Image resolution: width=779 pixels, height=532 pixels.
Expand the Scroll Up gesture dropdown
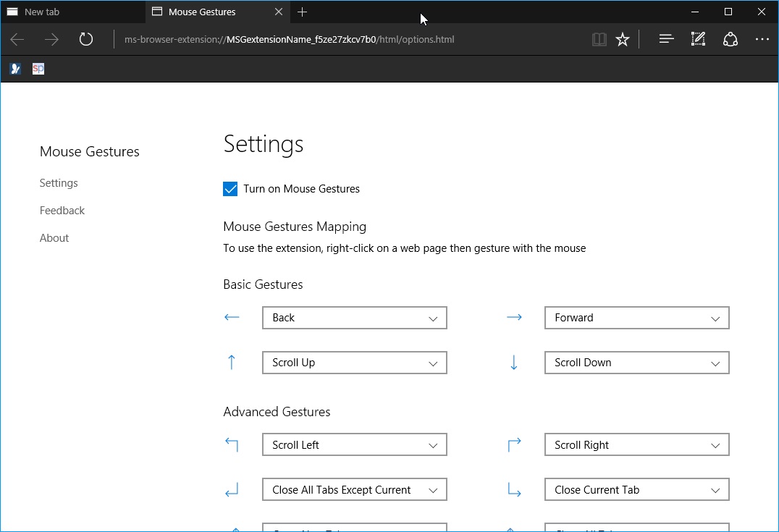(355, 363)
